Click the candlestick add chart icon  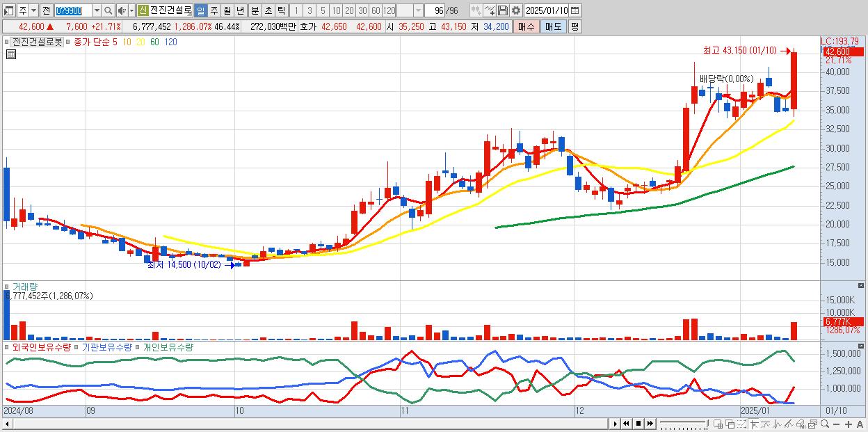476,10
